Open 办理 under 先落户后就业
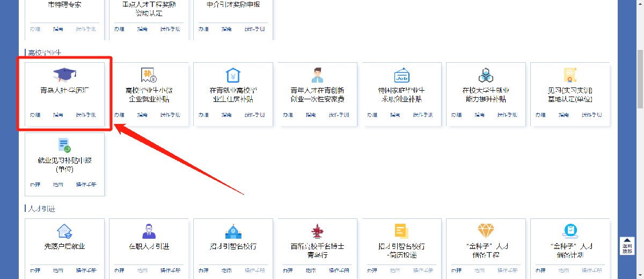 pyautogui.click(x=35, y=270)
